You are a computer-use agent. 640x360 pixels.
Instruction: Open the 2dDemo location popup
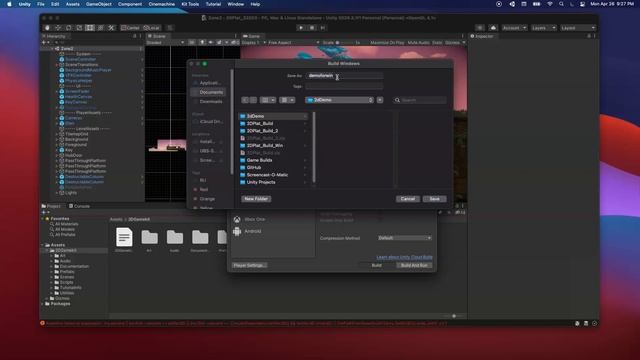339,100
